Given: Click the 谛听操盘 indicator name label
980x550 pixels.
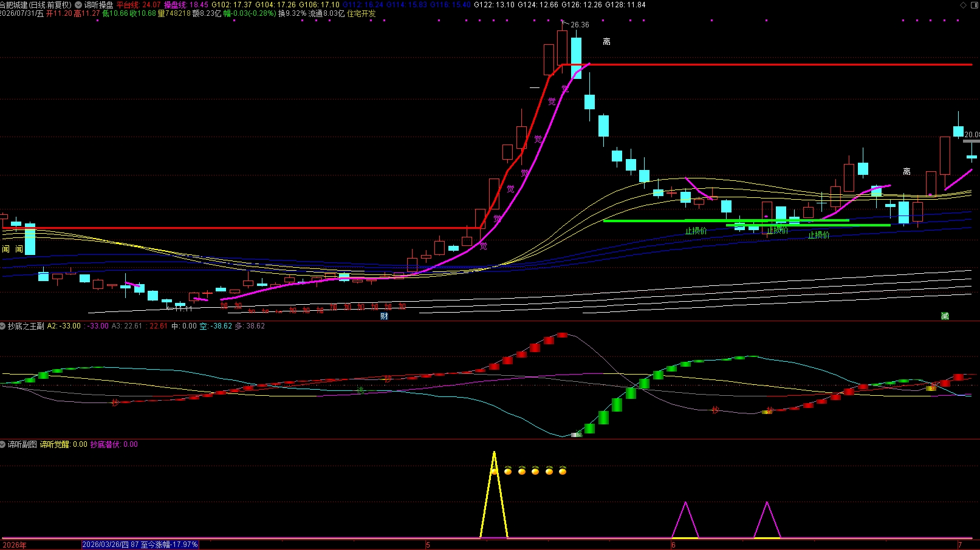Looking at the screenshot, I should click(x=98, y=5).
